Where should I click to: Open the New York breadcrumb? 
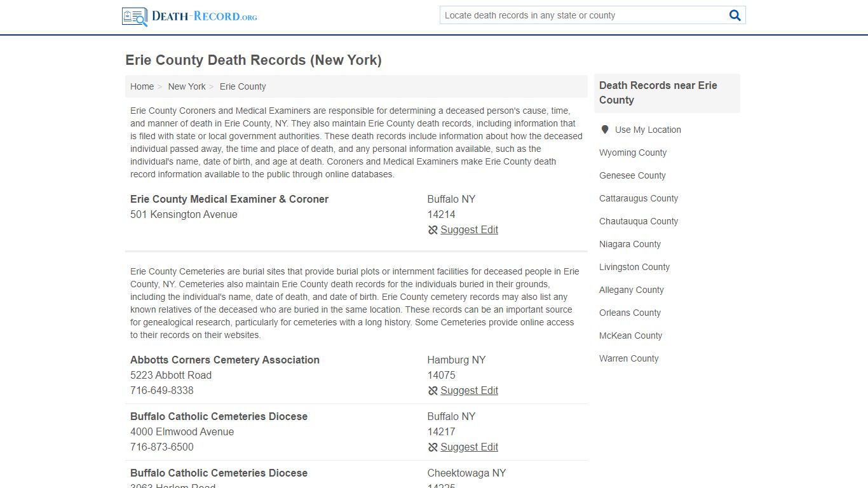(187, 86)
